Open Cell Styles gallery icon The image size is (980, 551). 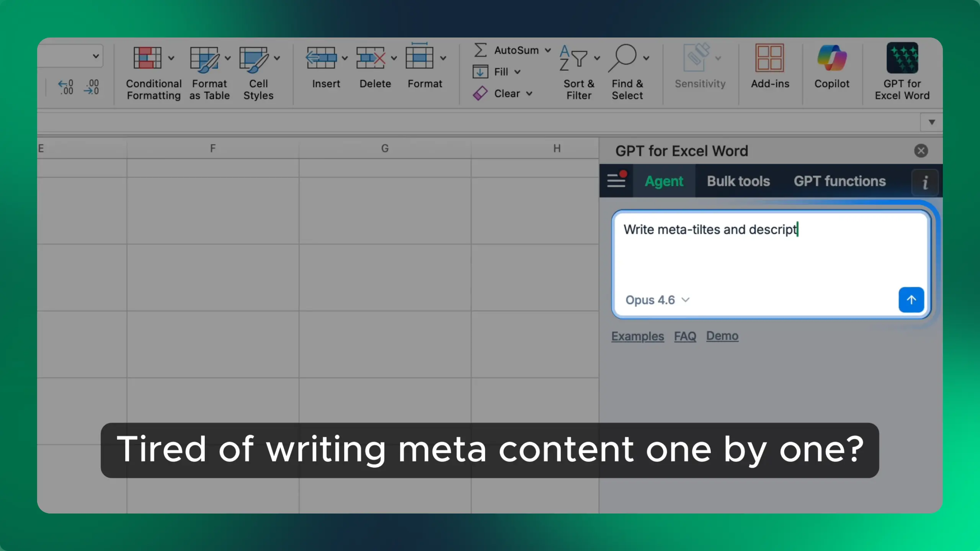(x=253, y=59)
